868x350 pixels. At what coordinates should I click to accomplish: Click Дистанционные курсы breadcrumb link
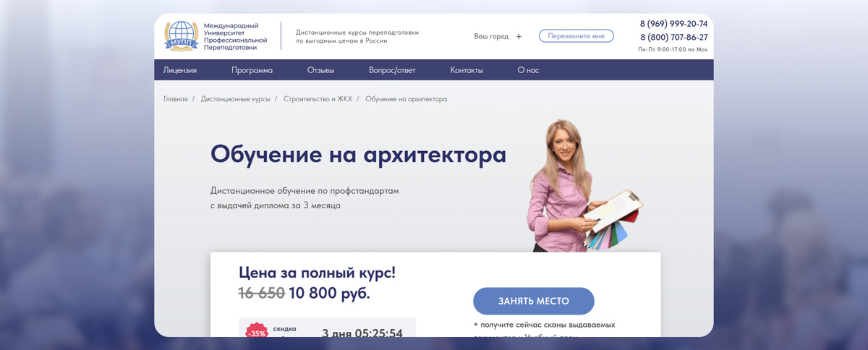tap(236, 98)
